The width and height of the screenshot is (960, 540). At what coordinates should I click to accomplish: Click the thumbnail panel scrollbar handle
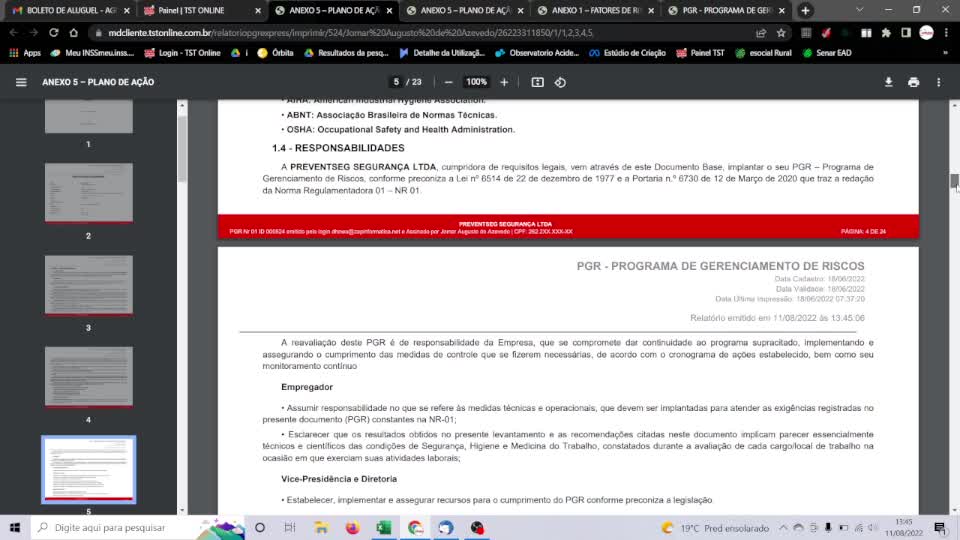(x=182, y=148)
